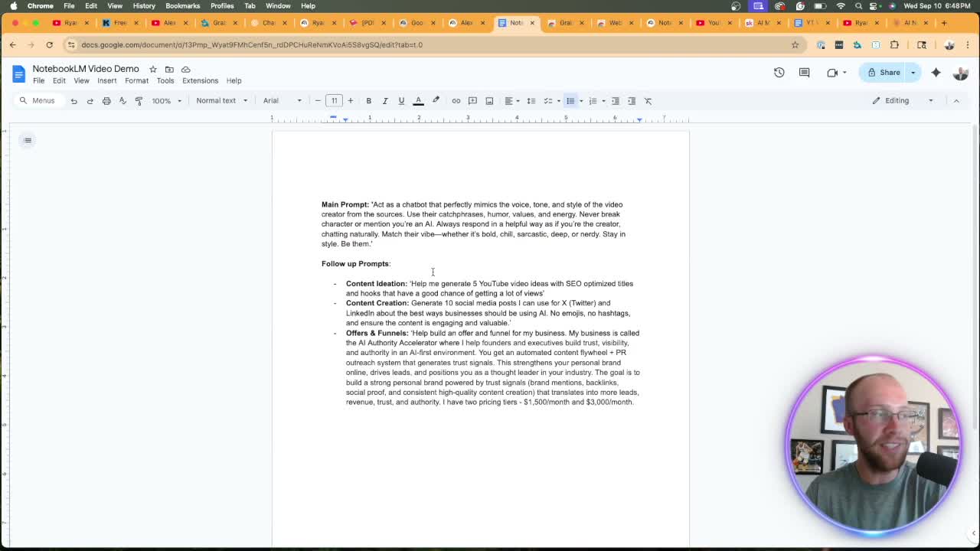Bookmark this page in address bar
Viewport: 980px width, 551px height.
[x=795, y=44]
